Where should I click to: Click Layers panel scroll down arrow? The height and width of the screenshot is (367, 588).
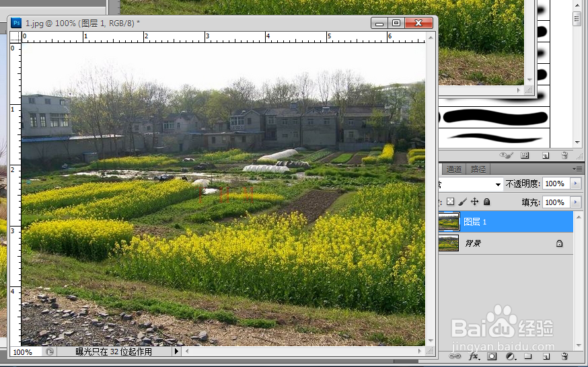coord(578,345)
